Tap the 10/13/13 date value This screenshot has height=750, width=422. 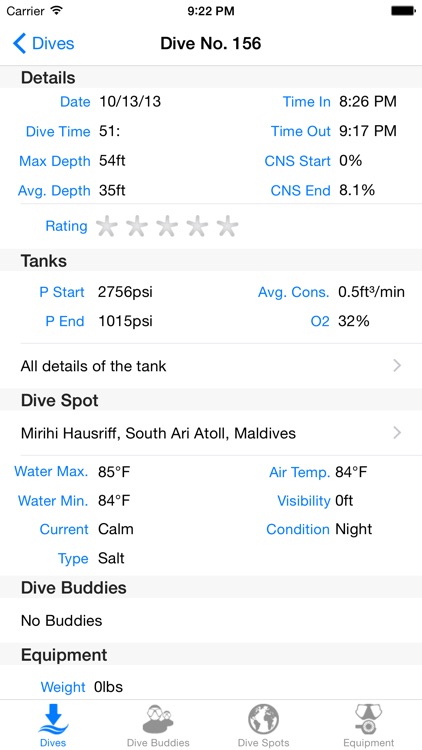[x=130, y=101]
